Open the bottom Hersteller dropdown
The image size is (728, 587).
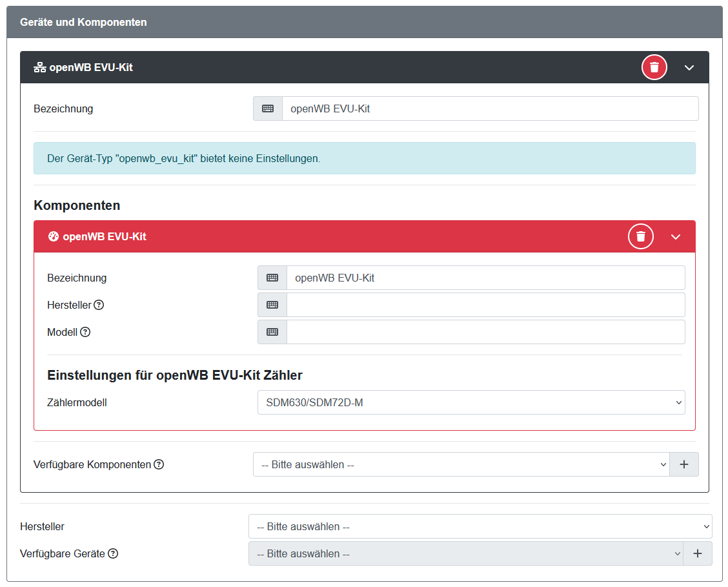tap(480, 527)
